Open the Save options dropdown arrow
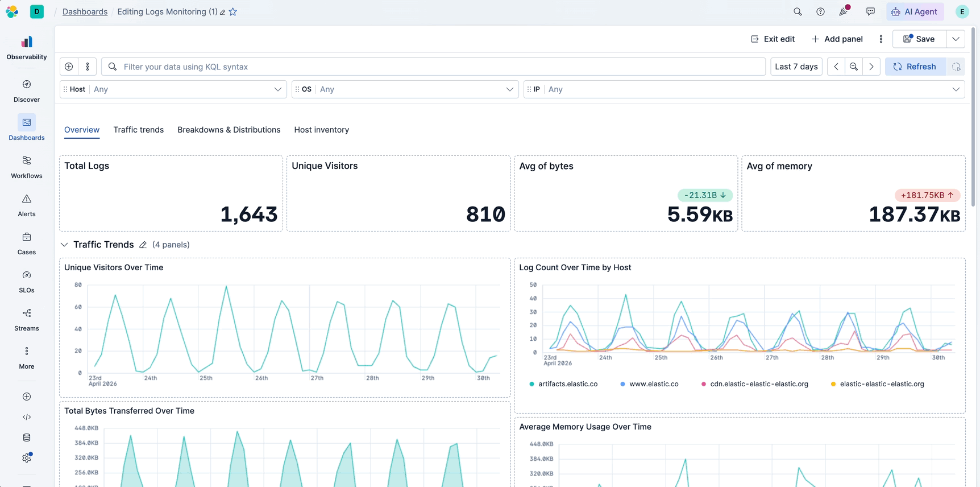 956,39
